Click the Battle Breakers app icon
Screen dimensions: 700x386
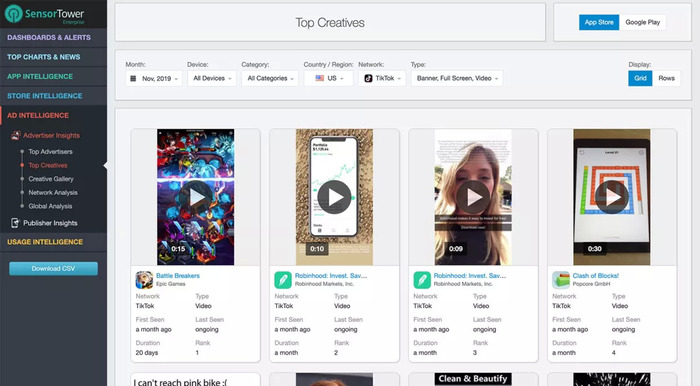(x=144, y=280)
